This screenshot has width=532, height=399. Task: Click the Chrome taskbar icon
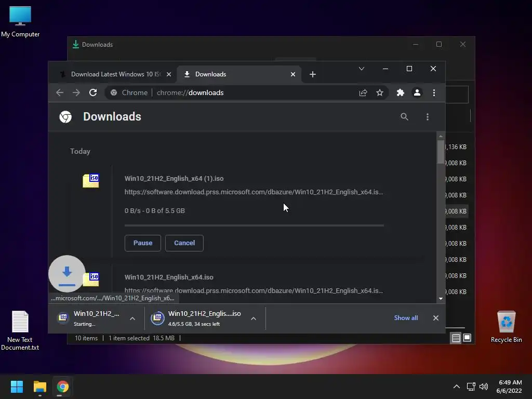pos(63,387)
